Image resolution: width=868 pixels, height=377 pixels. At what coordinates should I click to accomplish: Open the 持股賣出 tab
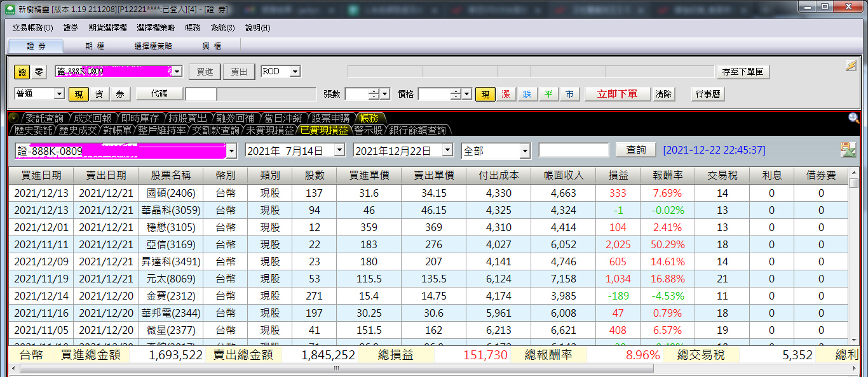coord(187,118)
